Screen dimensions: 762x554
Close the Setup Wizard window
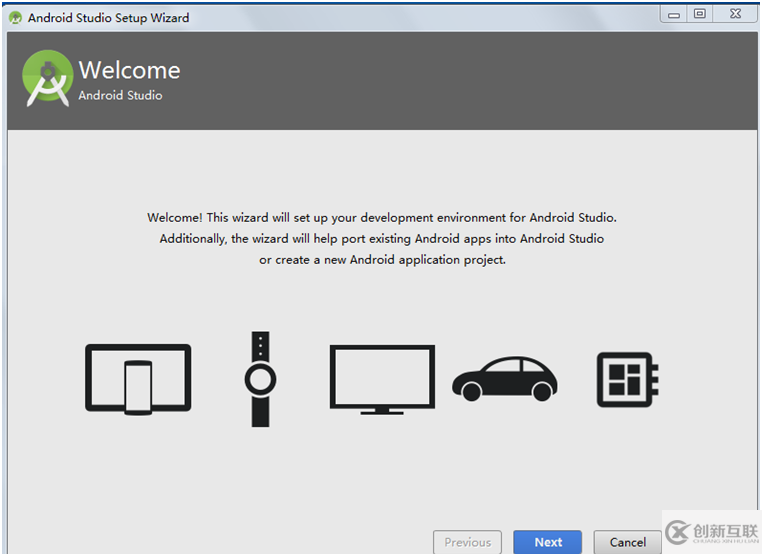[735, 14]
